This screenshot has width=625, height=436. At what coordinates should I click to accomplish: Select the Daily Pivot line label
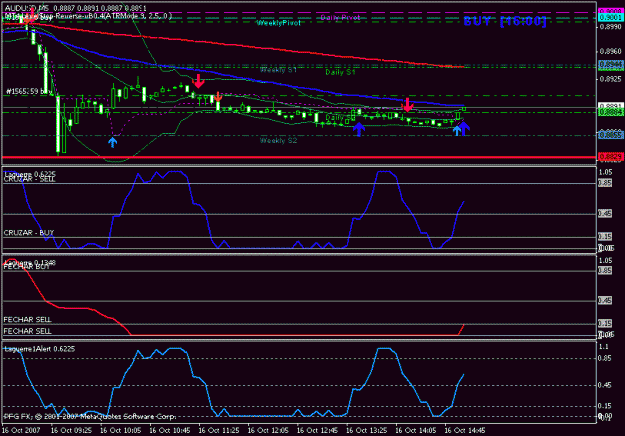[340, 18]
